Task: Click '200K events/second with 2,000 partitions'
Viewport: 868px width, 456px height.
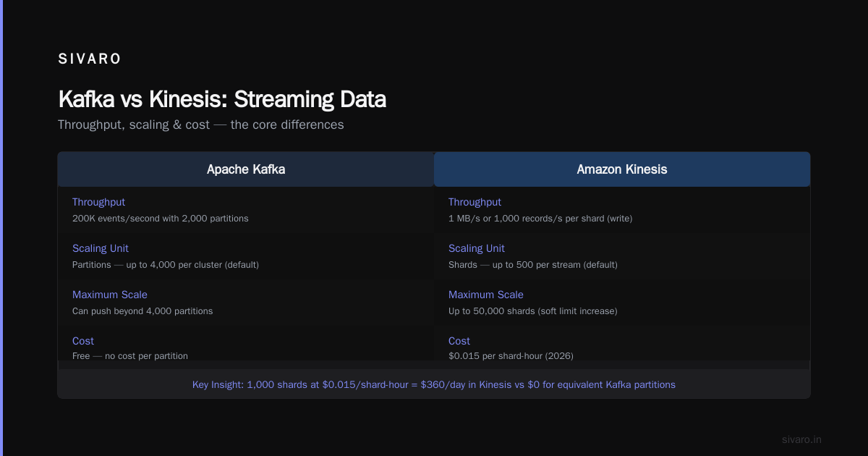Action: (x=160, y=219)
